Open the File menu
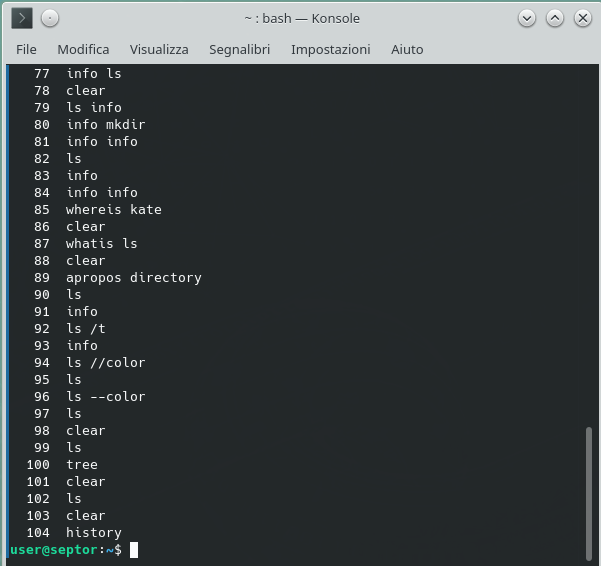 click(26, 49)
